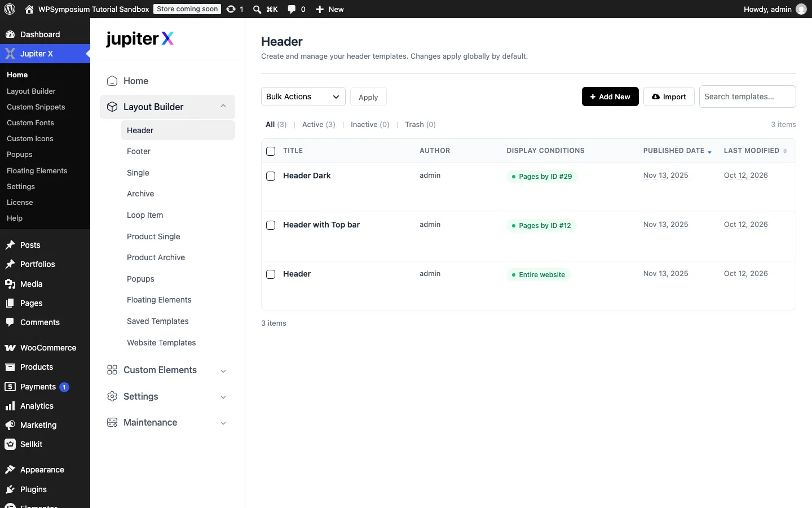This screenshot has height=508, width=812.
Task: Click the Layout Builder cube icon
Action: click(112, 107)
